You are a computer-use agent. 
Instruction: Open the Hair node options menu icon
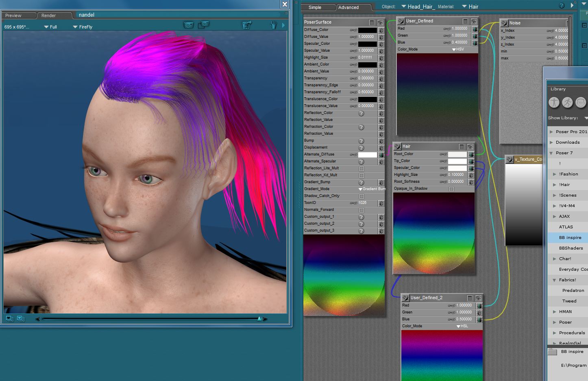click(462, 147)
